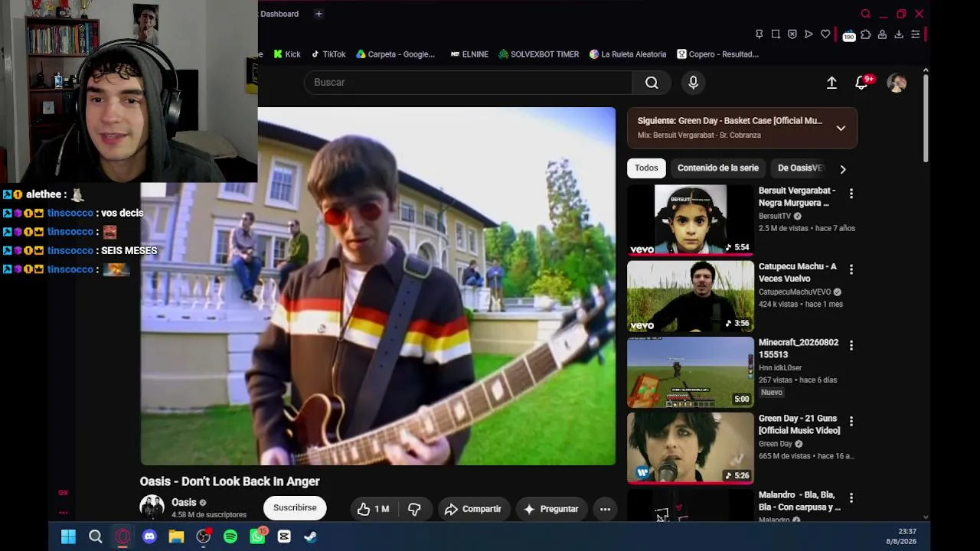This screenshot has width=980, height=551.
Task: Click the Compartir share button
Action: pos(472,509)
